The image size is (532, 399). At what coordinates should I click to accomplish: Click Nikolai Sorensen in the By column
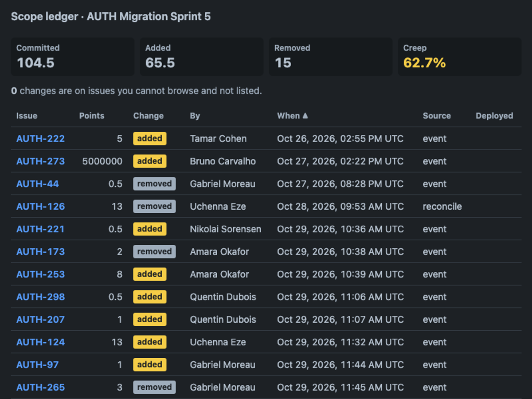point(226,229)
